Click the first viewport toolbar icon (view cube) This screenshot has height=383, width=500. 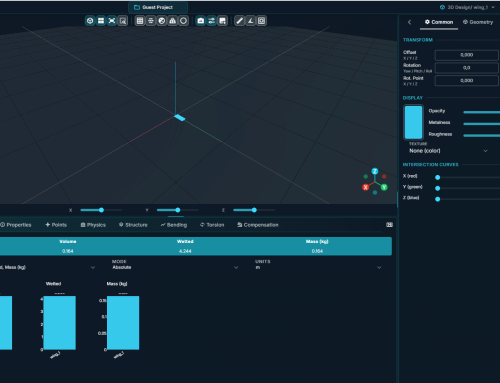click(90, 21)
